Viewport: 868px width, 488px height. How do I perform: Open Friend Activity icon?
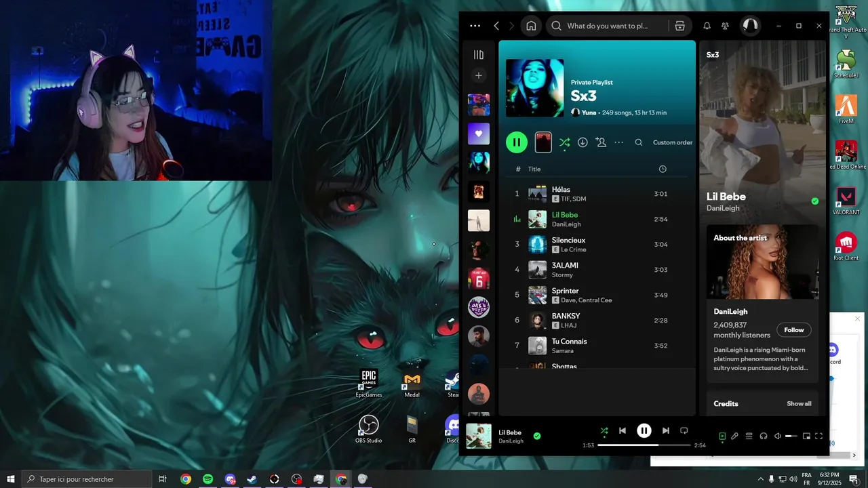click(x=725, y=26)
